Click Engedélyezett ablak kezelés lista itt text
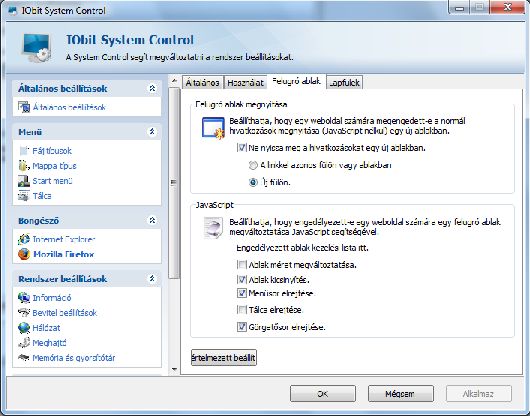 (x=302, y=248)
